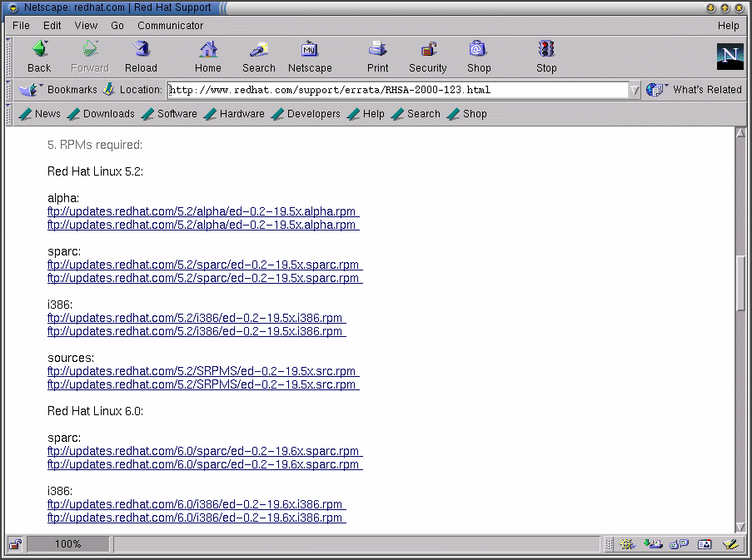Open the Help personal toolbar bookmark

[x=366, y=114]
